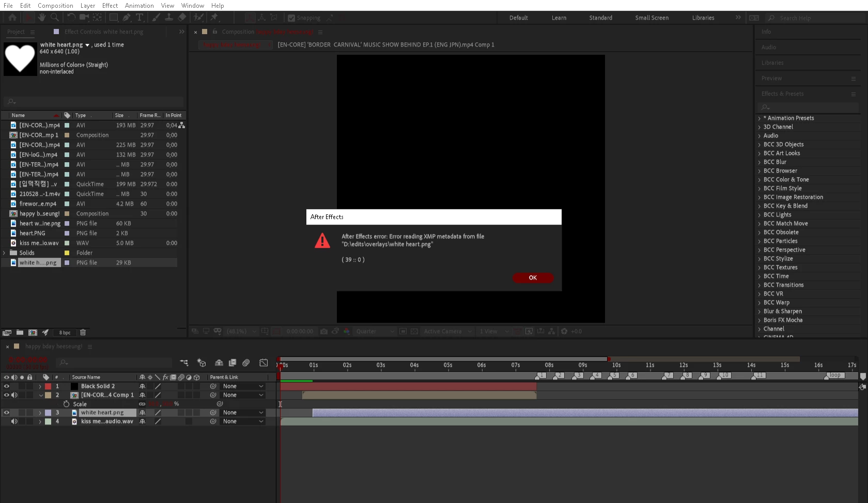Take a snapshot with the camera icon
The image size is (868, 503).
(324, 332)
